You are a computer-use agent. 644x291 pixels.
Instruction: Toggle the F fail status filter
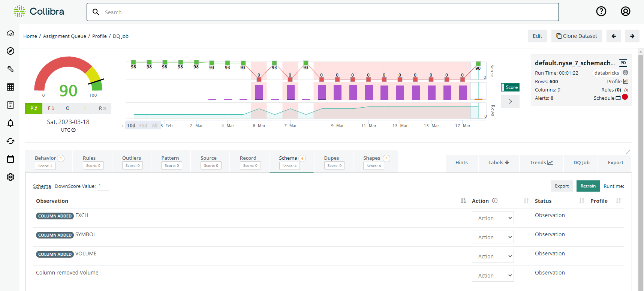click(51, 108)
